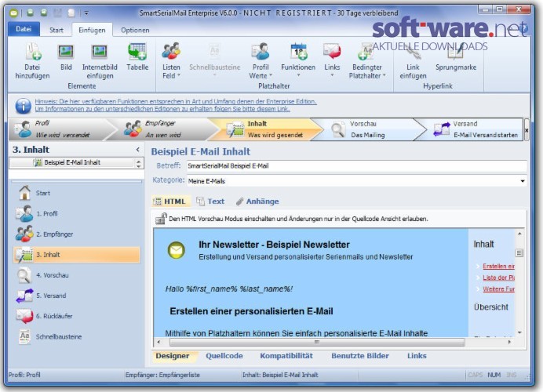Expand the ribbon Links dropdown arrow

click(332, 75)
